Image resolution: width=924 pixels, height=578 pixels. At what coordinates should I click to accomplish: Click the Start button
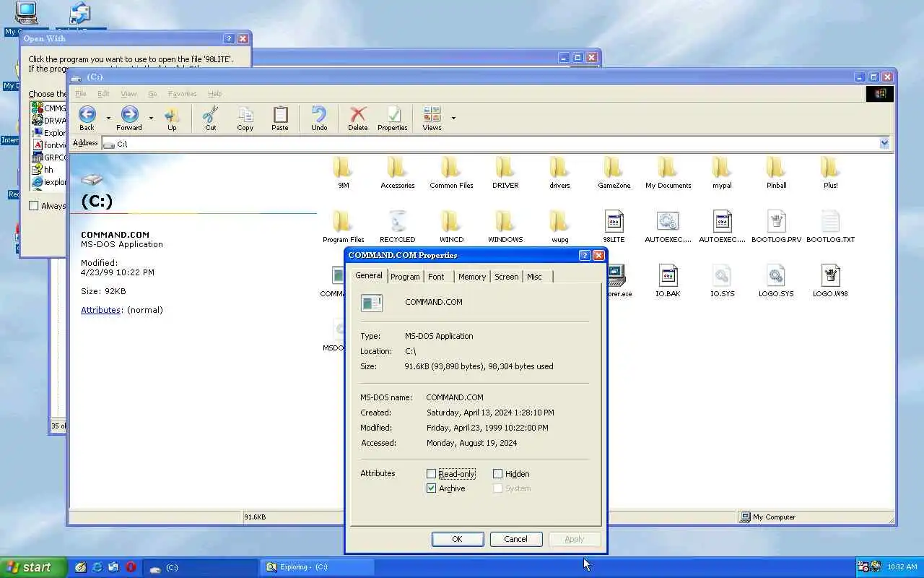click(x=33, y=567)
